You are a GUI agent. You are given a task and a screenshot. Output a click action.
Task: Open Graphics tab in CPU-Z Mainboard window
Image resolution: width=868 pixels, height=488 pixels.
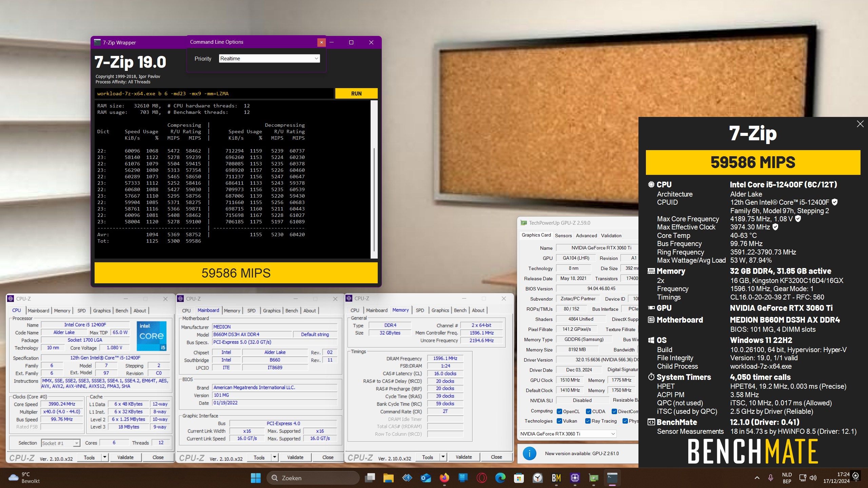pos(272,310)
